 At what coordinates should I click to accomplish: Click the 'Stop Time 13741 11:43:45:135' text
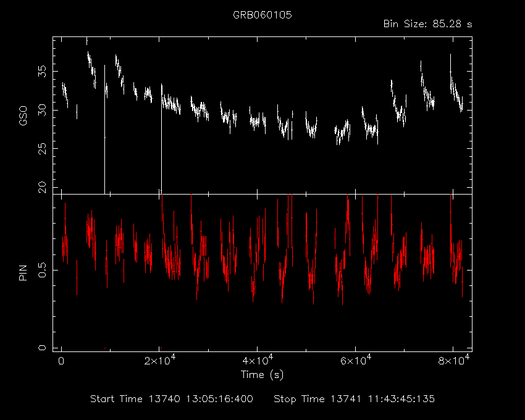355,399
